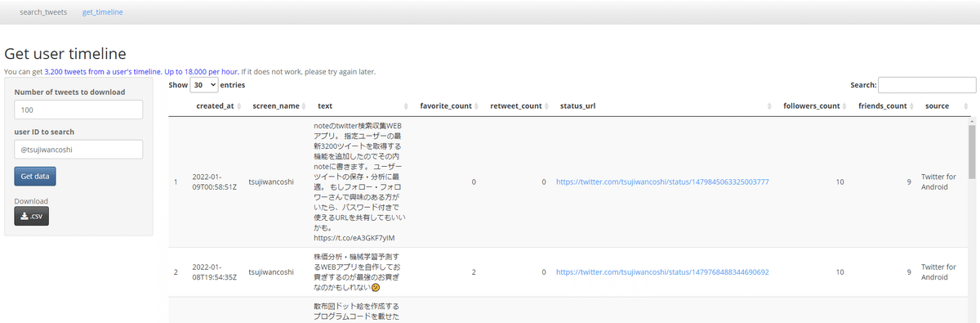Click the table vertical scrollbar

tap(972, 221)
